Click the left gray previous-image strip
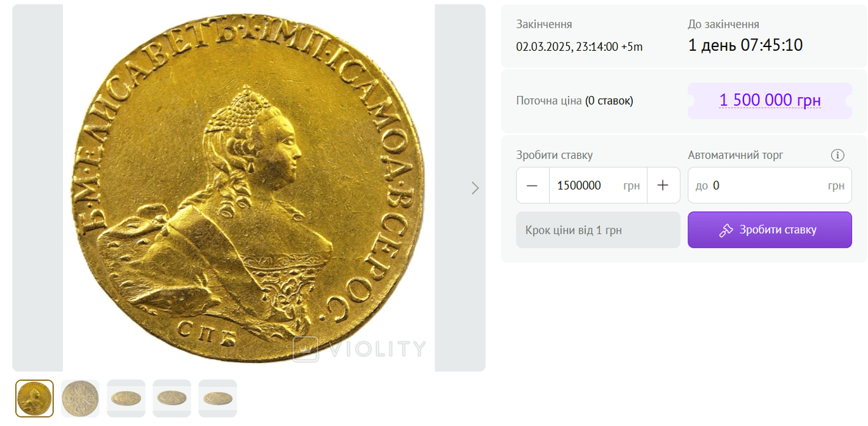868x426 pixels. pos(37,188)
